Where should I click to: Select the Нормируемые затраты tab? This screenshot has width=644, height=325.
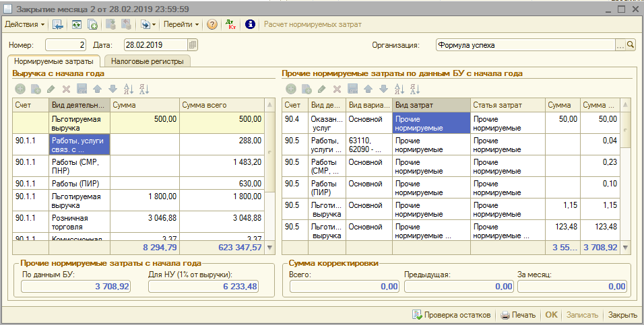54,61
